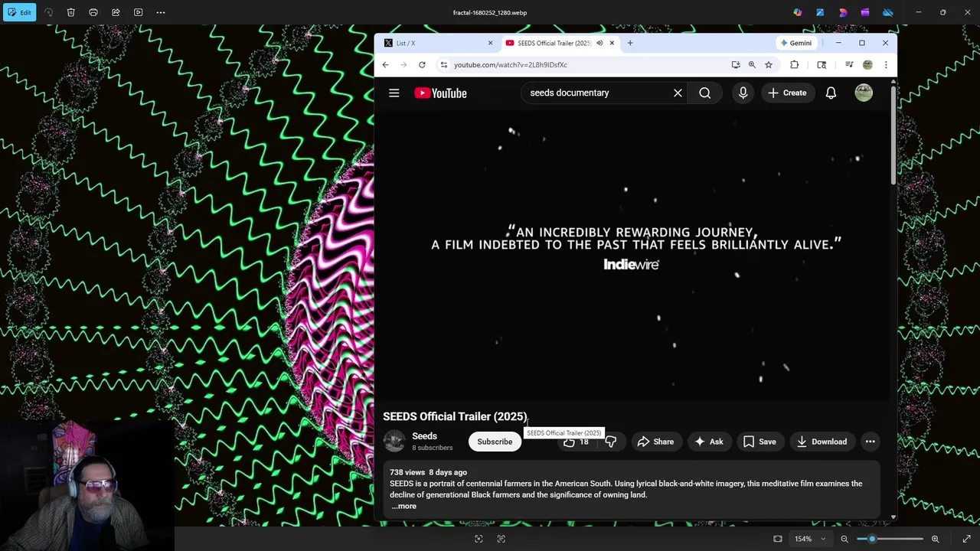Screen dimensions: 980x551
Task: Click the Create button on YouTube
Action: [788, 93]
